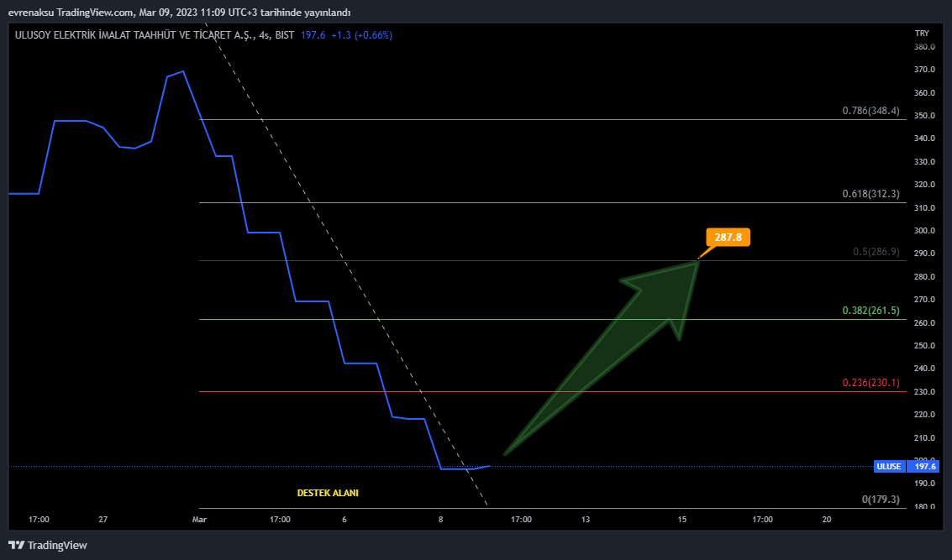Click the publication header text by evrenaksu
Screen dimensions: 952x560
click(x=179, y=13)
